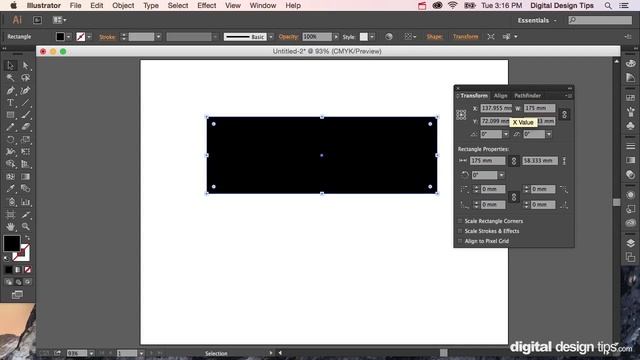Click the Opacity label link
Screen dimensions: 640x360
coord(288,37)
